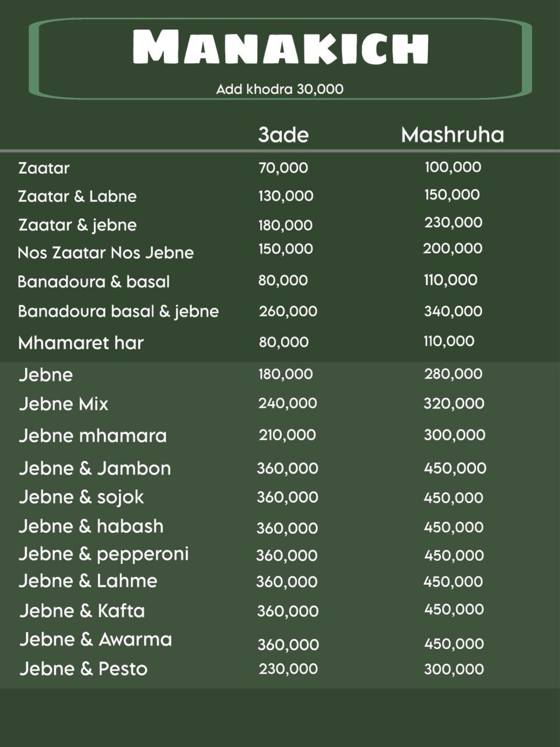The height and width of the screenshot is (747, 560).
Task: Select Nos Zaatar Nos Jebne item
Action: point(106,253)
